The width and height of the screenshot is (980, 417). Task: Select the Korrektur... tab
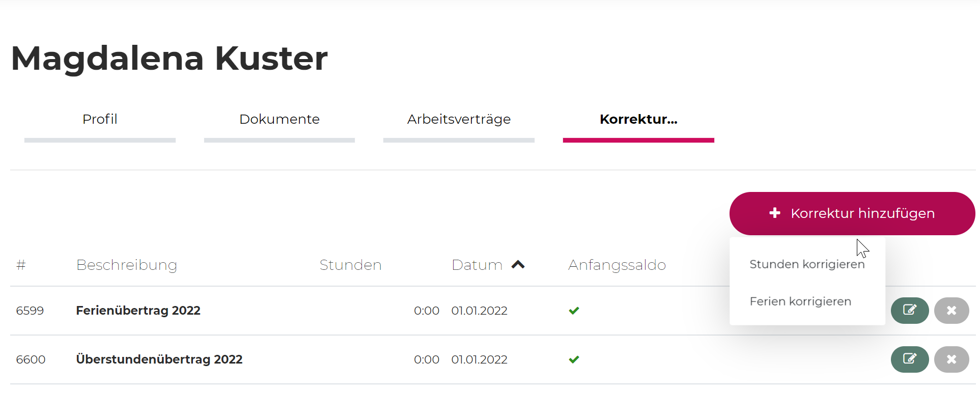(x=638, y=119)
